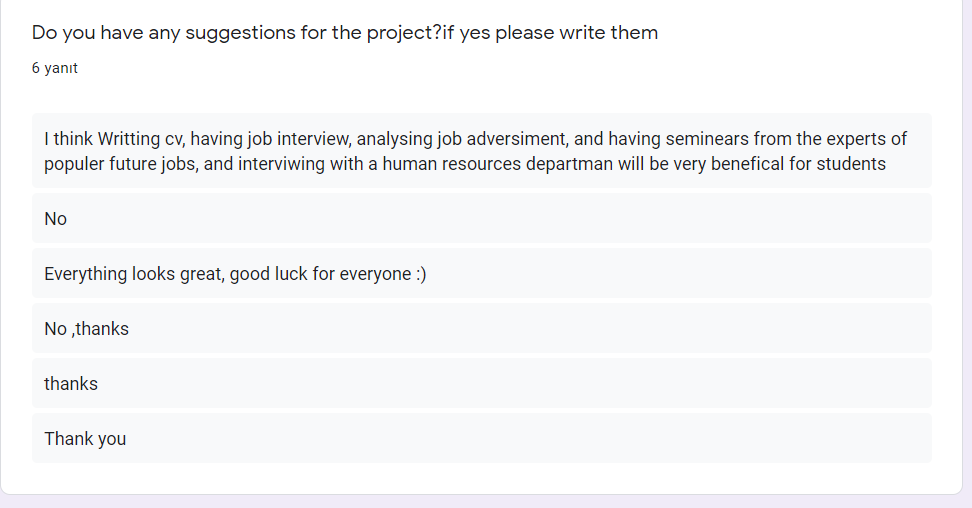Click the smiley ":)" after "everyone"
The width and height of the screenshot is (972, 508).
coord(420,274)
